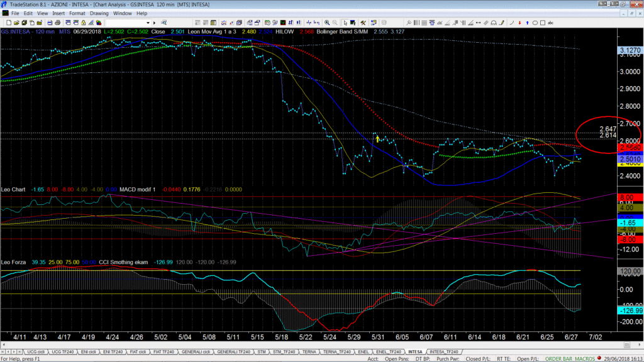Switch to the STM tab
Image resolution: width=644 pixels, height=362 pixels.
(x=261, y=352)
